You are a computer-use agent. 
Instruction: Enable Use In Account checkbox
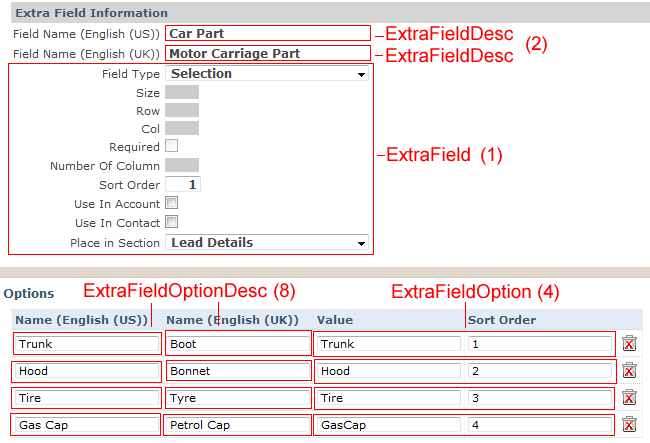tap(172, 203)
